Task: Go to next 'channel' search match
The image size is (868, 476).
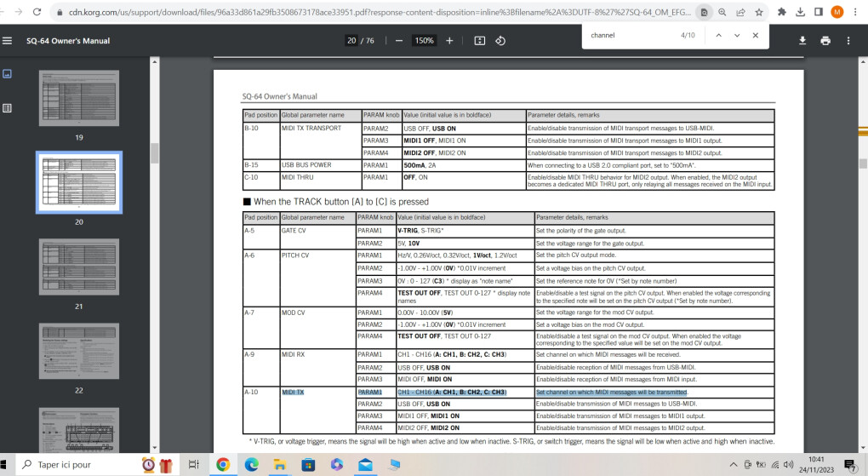Action: point(737,35)
